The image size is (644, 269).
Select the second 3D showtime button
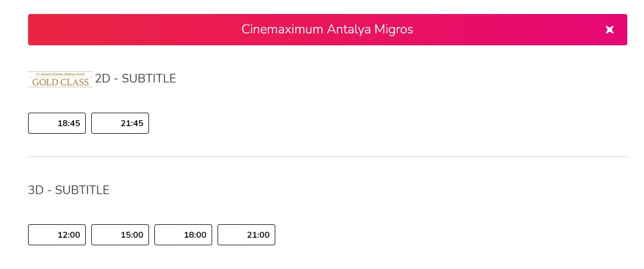click(120, 234)
